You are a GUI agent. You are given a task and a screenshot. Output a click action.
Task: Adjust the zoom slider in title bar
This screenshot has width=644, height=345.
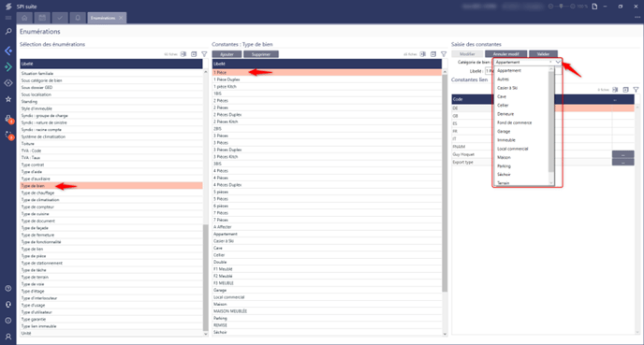562,7
